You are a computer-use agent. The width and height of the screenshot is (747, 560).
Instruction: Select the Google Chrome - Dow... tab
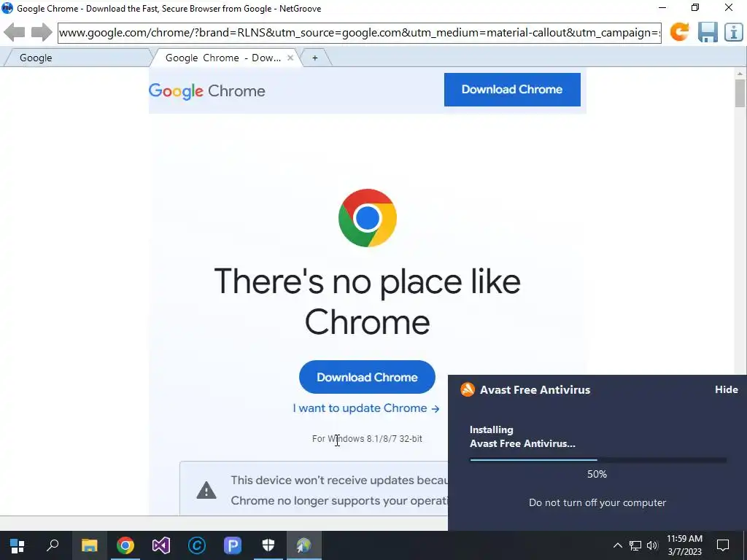click(223, 58)
